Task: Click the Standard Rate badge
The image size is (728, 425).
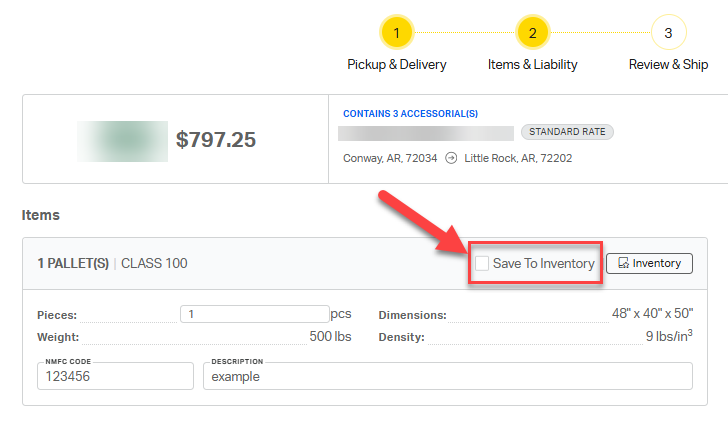Action: click(x=567, y=132)
